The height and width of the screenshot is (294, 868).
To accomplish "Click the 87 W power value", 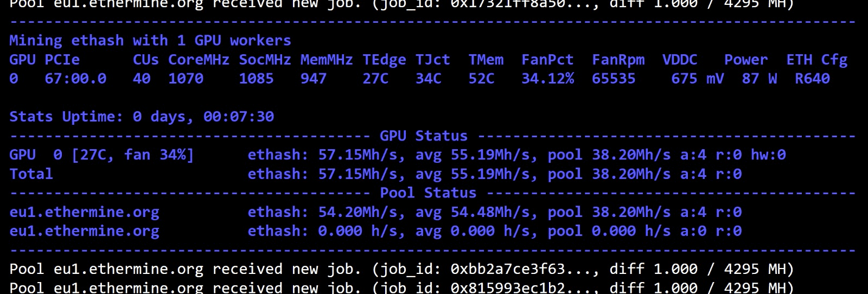I will pyautogui.click(x=759, y=79).
